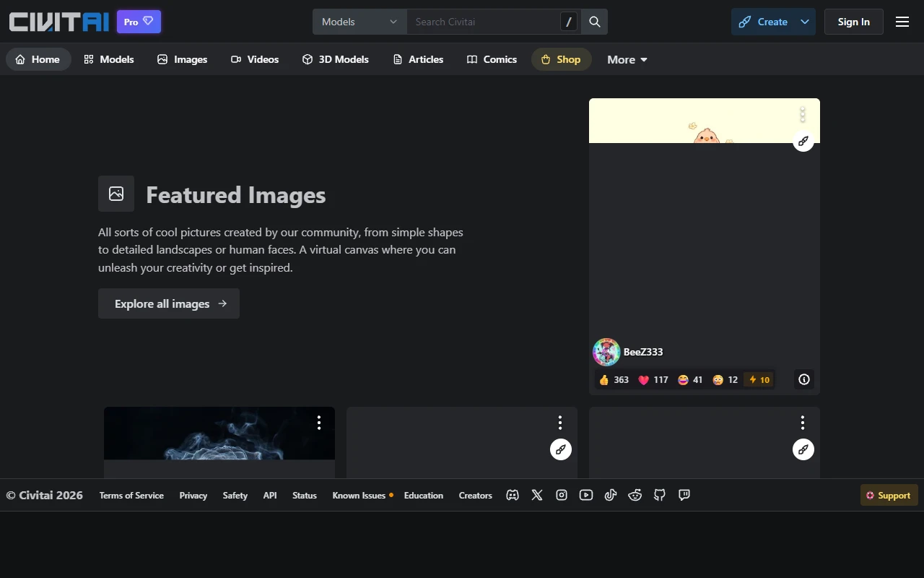This screenshot has width=924, height=578.
Task: Open the YouTube footer icon
Action: (x=586, y=495)
